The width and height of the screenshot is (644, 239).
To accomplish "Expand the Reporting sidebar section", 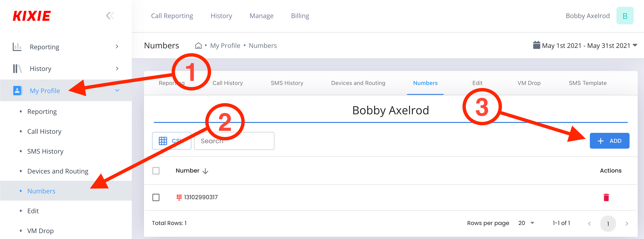I will (x=117, y=47).
